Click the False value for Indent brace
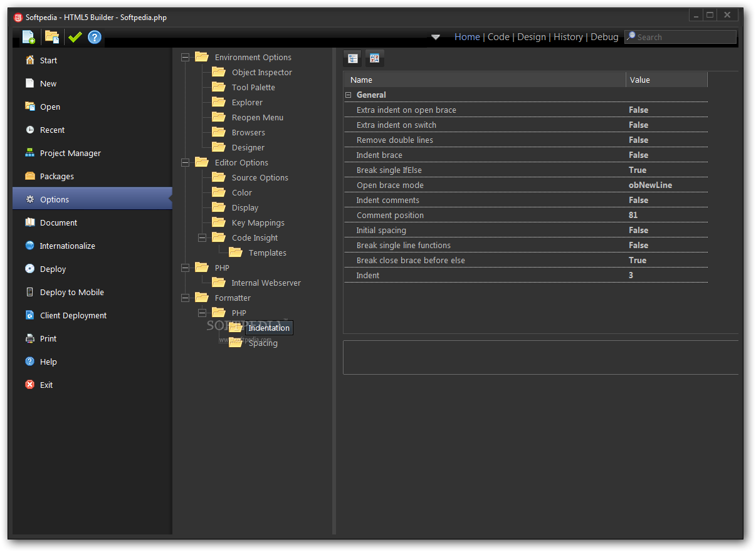 click(x=639, y=155)
